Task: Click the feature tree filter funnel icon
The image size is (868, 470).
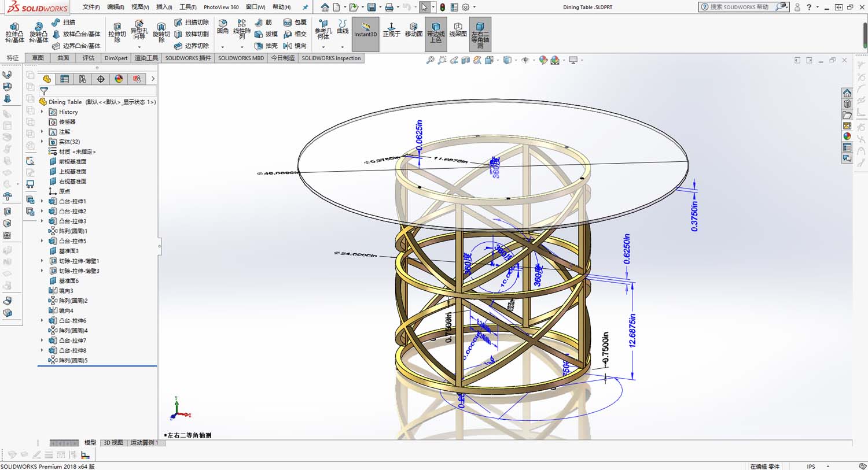Action: pos(44,91)
